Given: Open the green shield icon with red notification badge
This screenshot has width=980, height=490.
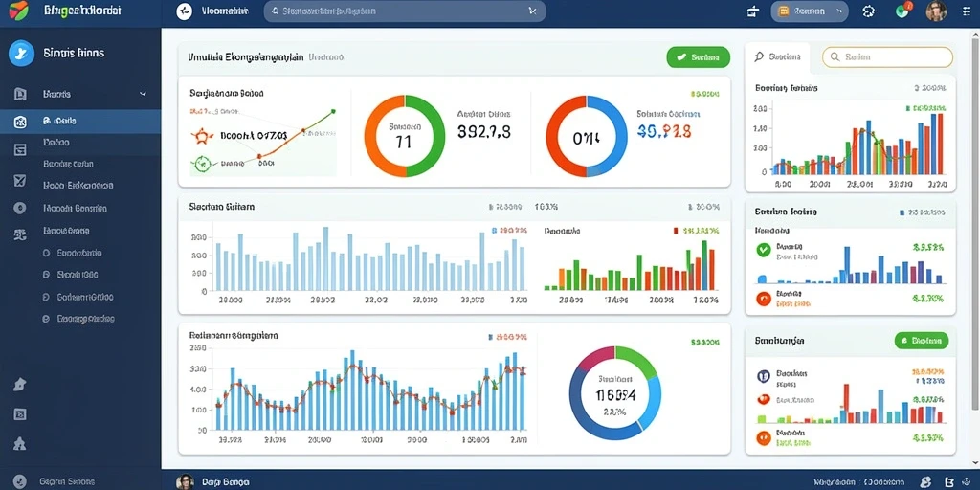Looking at the screenshot, I should click(x=903, y=10).
